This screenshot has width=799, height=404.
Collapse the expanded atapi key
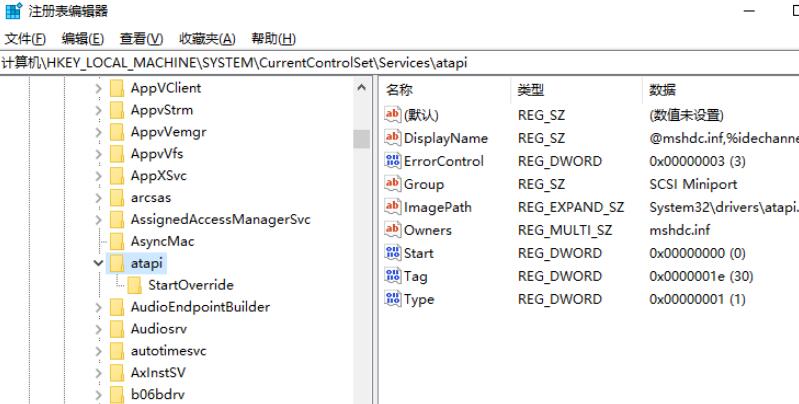pyautogui.click(x=98, y=263)
